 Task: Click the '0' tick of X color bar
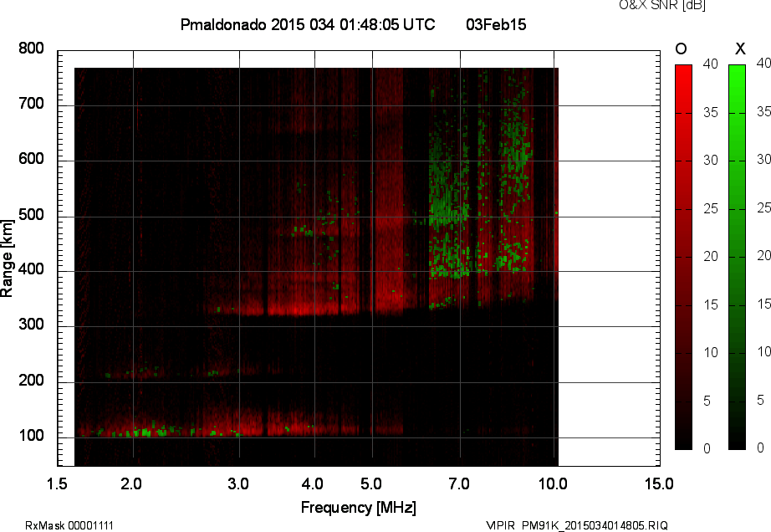761,448
